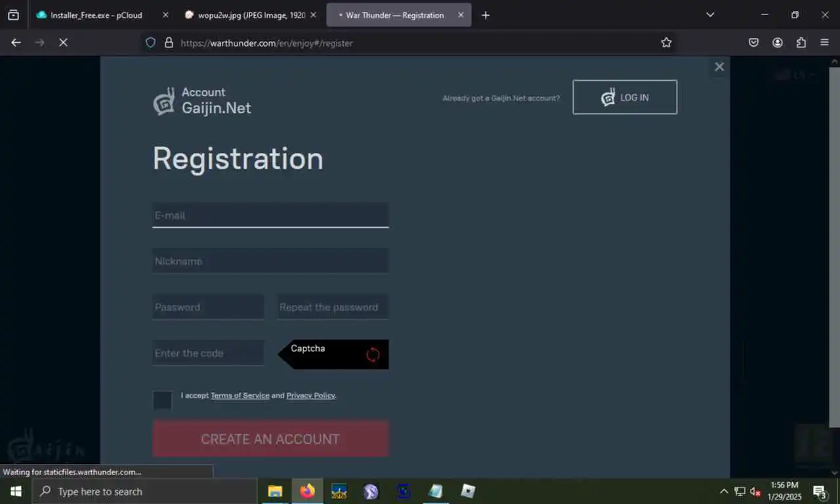Open the Windows Start menu
This screenshot has width=840, height=504.
tap(16, 492)
